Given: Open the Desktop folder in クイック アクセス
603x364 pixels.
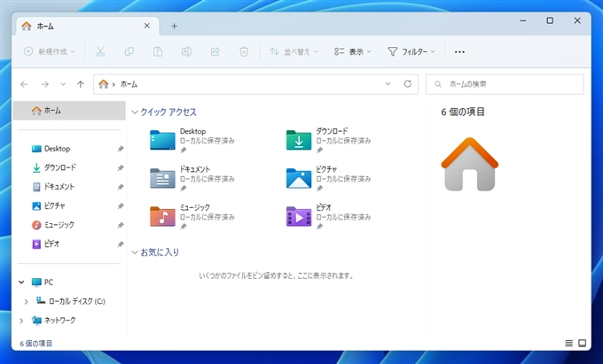Looking at the screenshot, I should pos(162,140).
